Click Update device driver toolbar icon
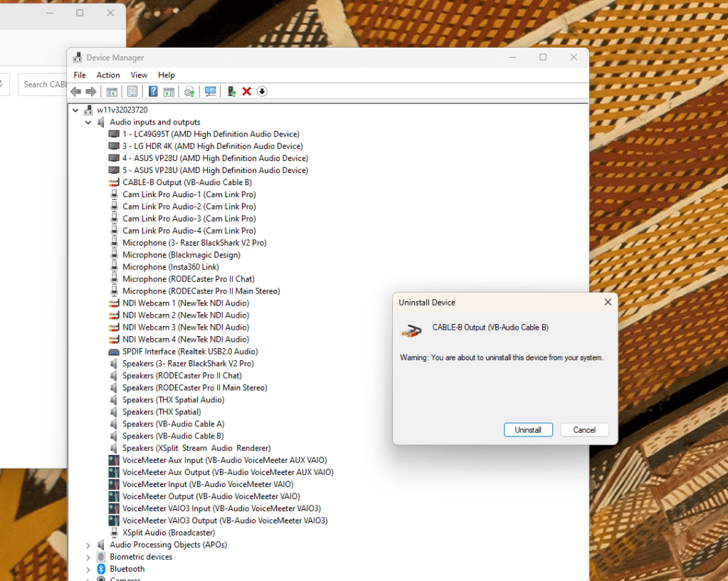The height and width of the screenshot is (581, 728). [189, 91]
